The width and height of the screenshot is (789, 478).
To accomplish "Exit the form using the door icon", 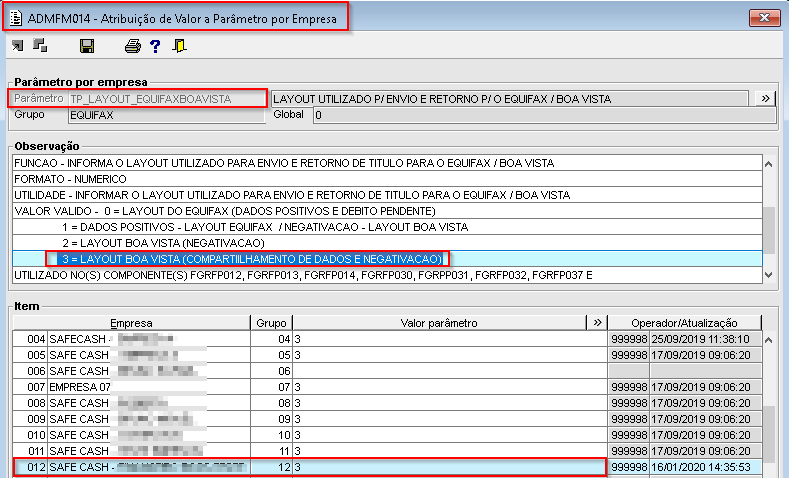I will tap(179, 46).
